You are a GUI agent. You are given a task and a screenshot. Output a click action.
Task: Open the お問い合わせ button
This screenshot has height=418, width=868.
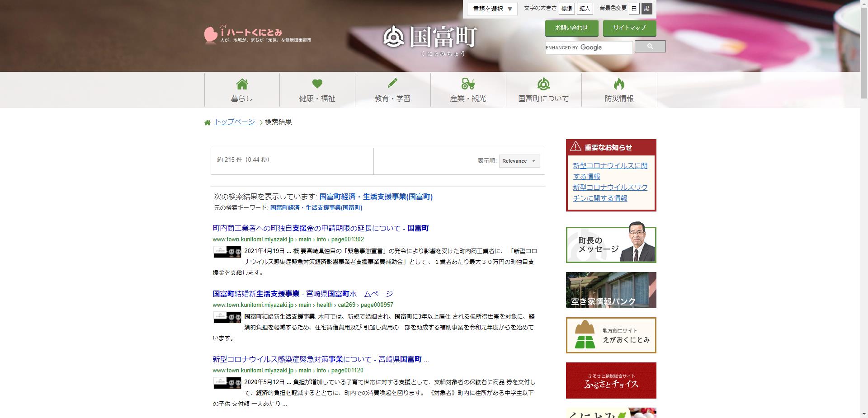click(x=572, y=28)
